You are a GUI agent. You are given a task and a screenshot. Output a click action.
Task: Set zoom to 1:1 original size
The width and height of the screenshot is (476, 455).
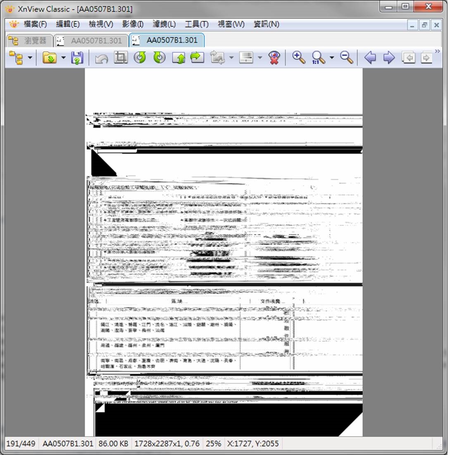[x=318, y=58]
